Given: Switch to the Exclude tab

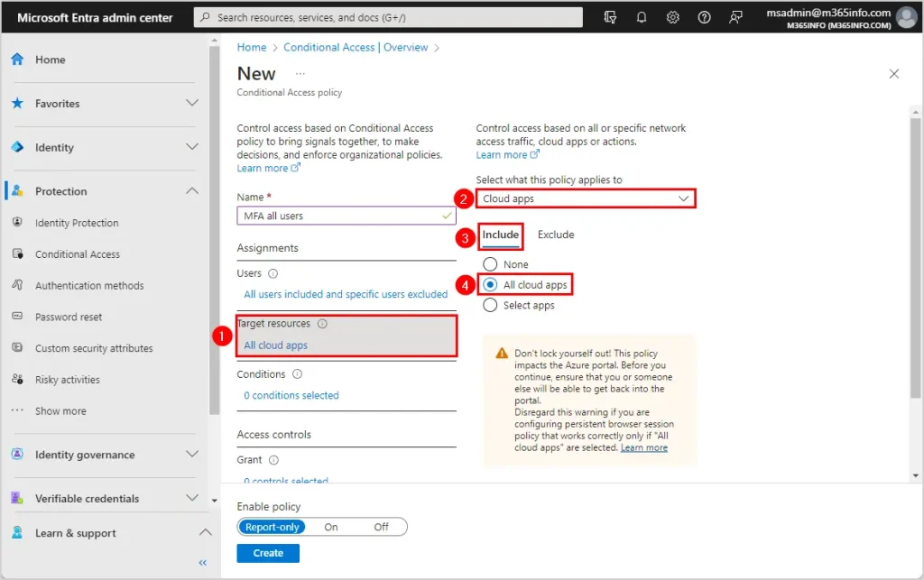Looking at the screenshot, I should click(x=556, y=235).
